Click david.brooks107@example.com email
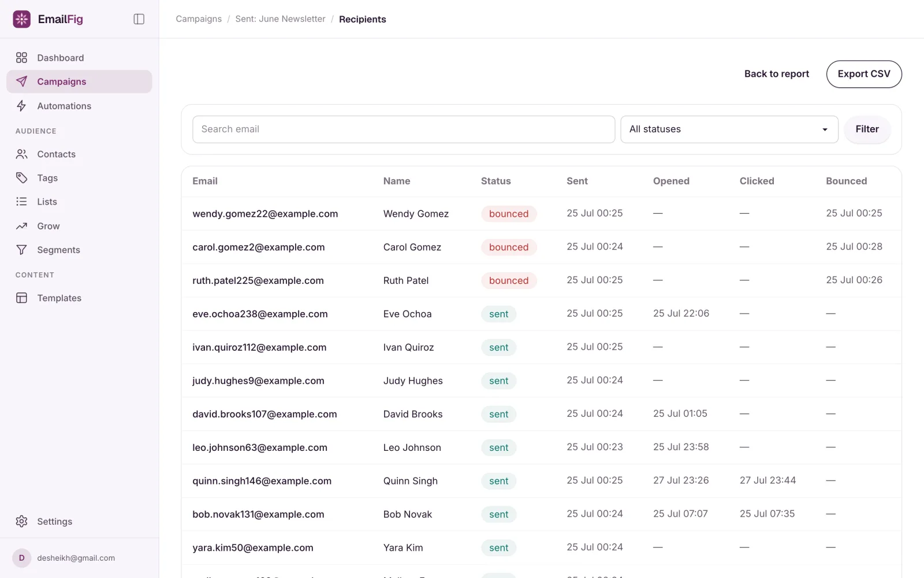Image resolution: width=924 pixels, height=578 pixels. click(264, 414)
